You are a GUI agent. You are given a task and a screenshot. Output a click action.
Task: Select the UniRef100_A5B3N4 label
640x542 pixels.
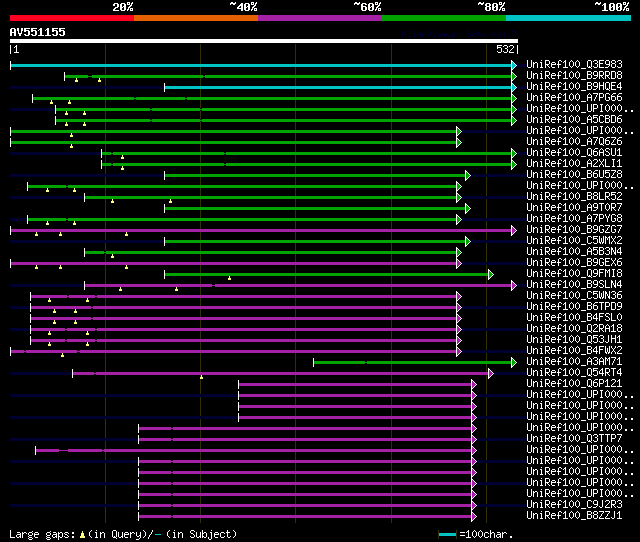tap(574, 252)
